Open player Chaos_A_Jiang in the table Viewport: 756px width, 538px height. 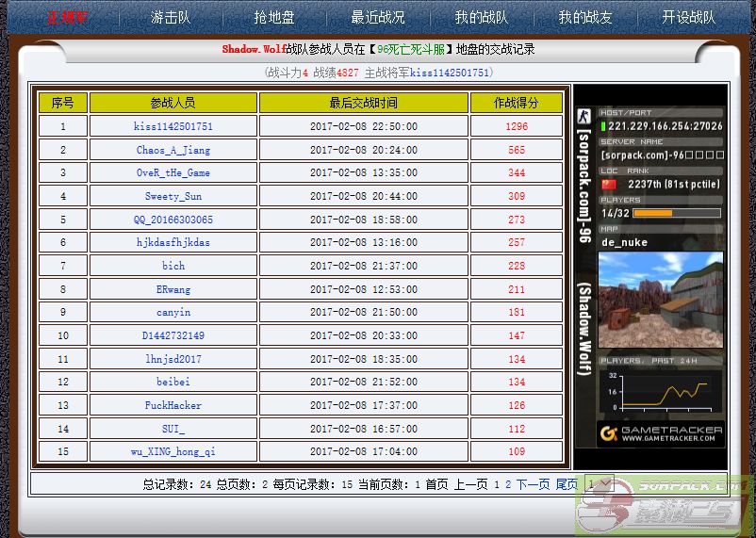pyautogui.click(x=173, y=150)
